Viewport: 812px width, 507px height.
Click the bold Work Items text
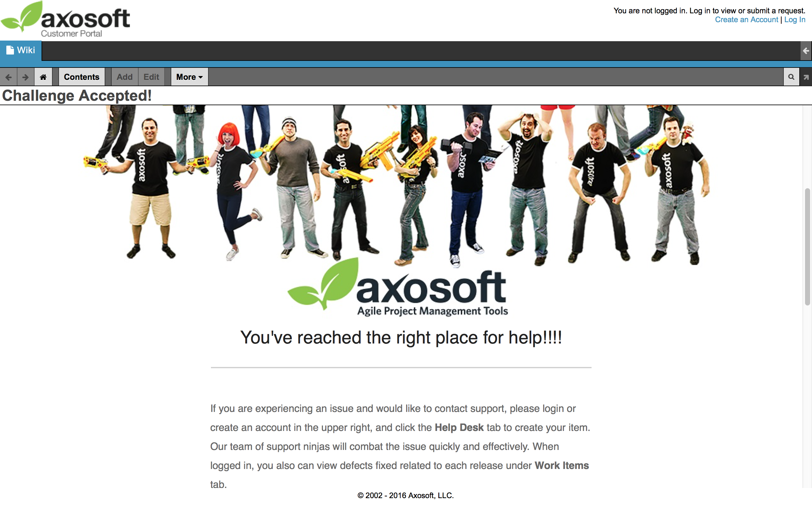coord(562,465)
